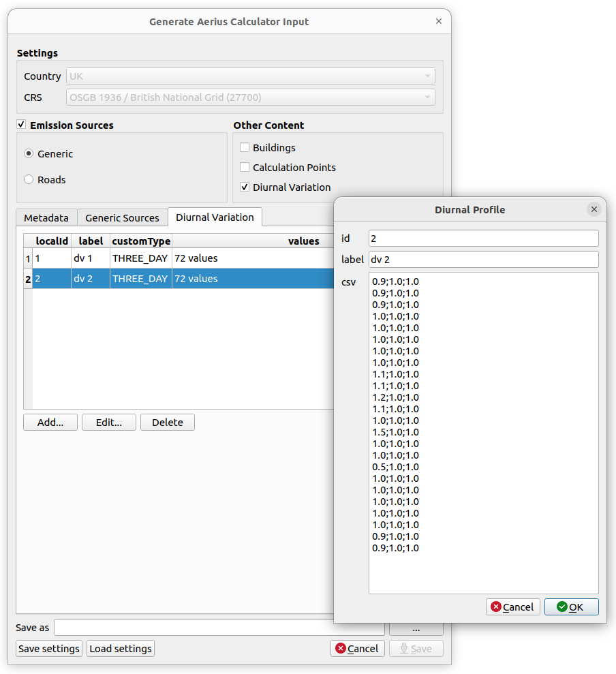Click the Edit... button

point(109,423)
